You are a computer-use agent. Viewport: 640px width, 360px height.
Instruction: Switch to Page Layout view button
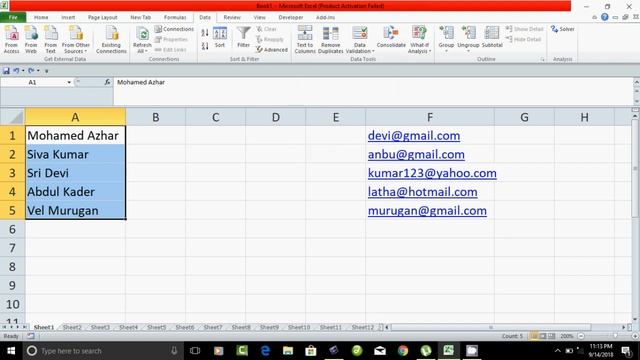[x=542, y=336]
